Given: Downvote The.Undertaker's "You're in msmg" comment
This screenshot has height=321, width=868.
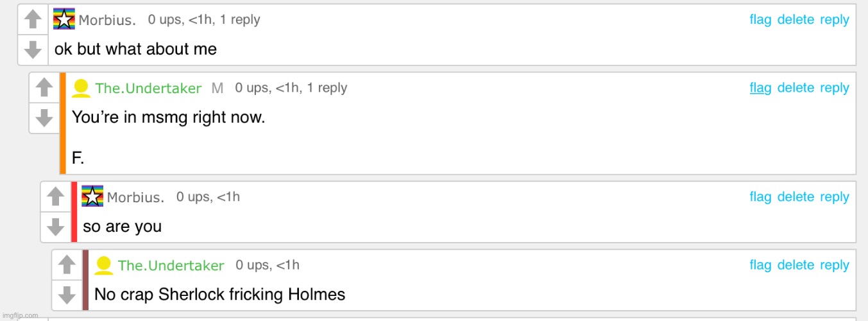Looking at the screenshot, I should tap(44, 117).
